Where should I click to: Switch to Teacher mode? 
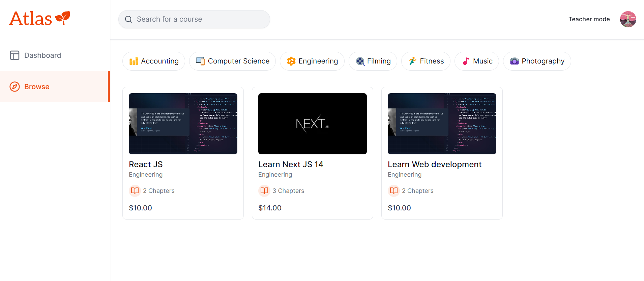[589, 19]
